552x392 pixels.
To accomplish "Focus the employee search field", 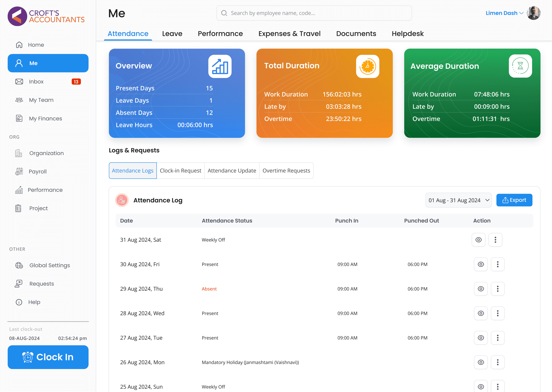I will pyautogui.click(x=314, y=13).
